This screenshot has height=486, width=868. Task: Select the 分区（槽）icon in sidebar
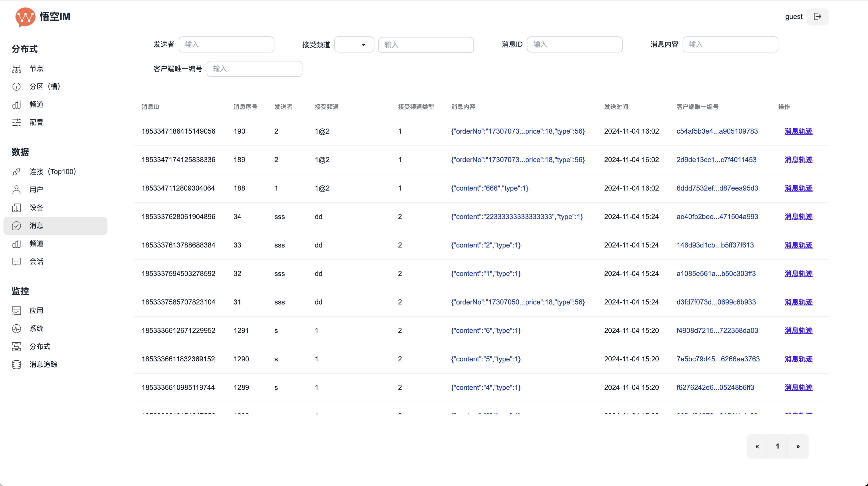16,87
